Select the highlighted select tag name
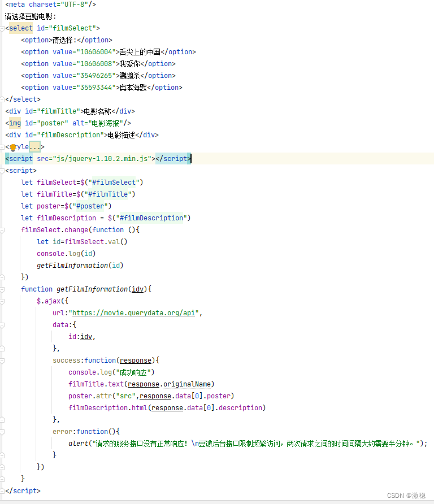Viewport: 434px width, 504px height. 21,28
